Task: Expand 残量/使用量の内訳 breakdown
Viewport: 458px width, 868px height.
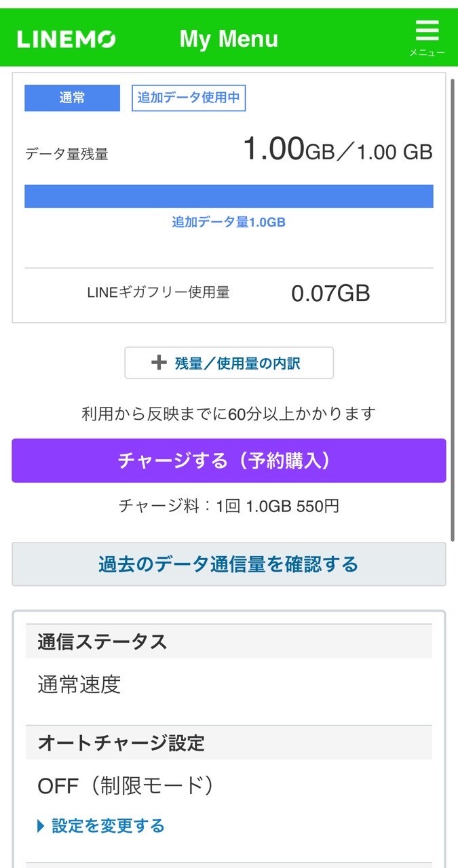Action: click(229, 363)
